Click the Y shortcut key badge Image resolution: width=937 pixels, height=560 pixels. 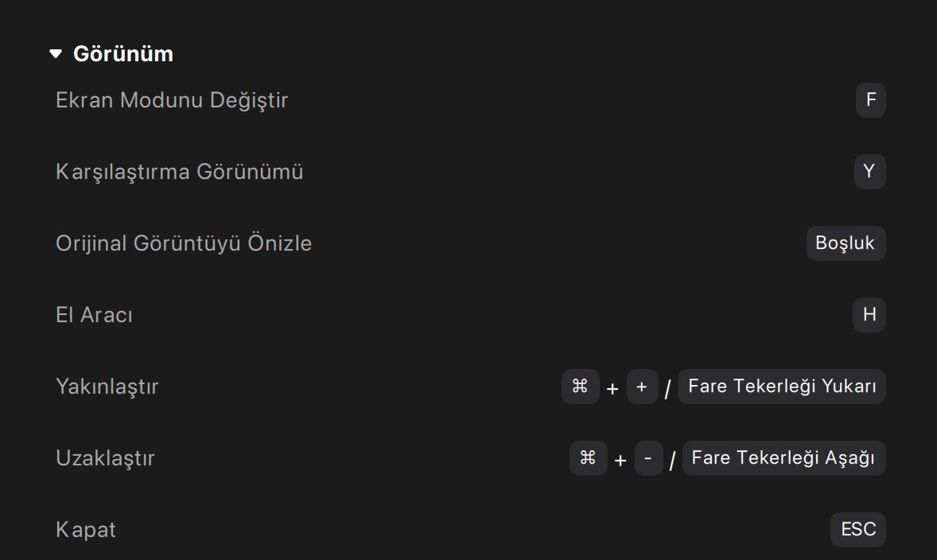(869, 172)
